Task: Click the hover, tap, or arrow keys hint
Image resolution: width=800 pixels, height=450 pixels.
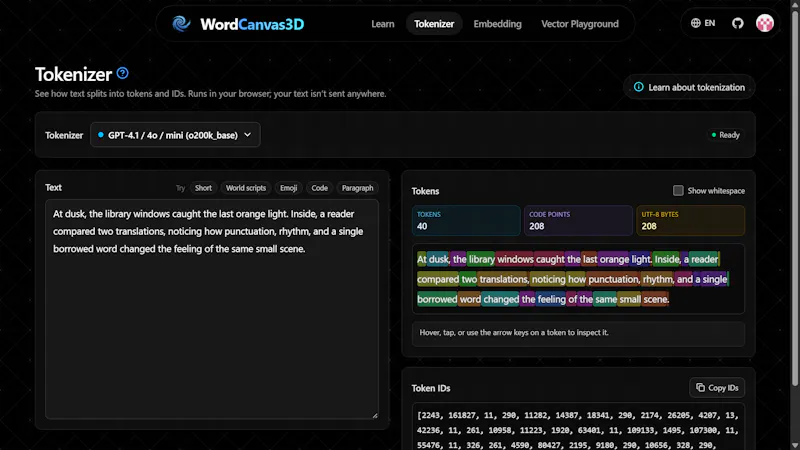Action: [514, 333]
